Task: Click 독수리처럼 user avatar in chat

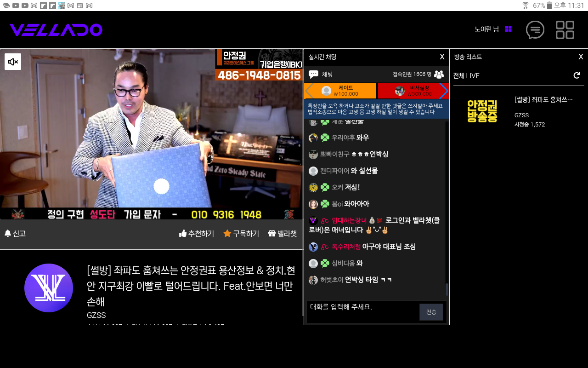Action: pos(313,247)
